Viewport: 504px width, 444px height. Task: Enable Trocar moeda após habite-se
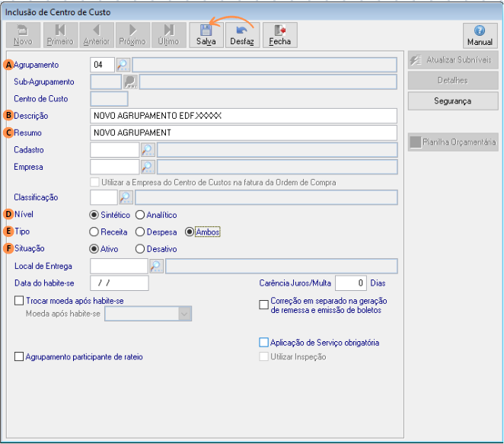[x=19, y=301]
